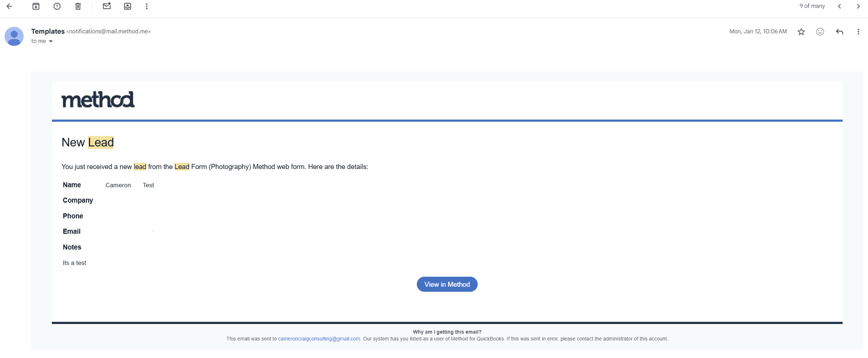The width and height of the screenshot is (868, 358).
Task: Click the 'Email' field label
Action: coord(72,231)
